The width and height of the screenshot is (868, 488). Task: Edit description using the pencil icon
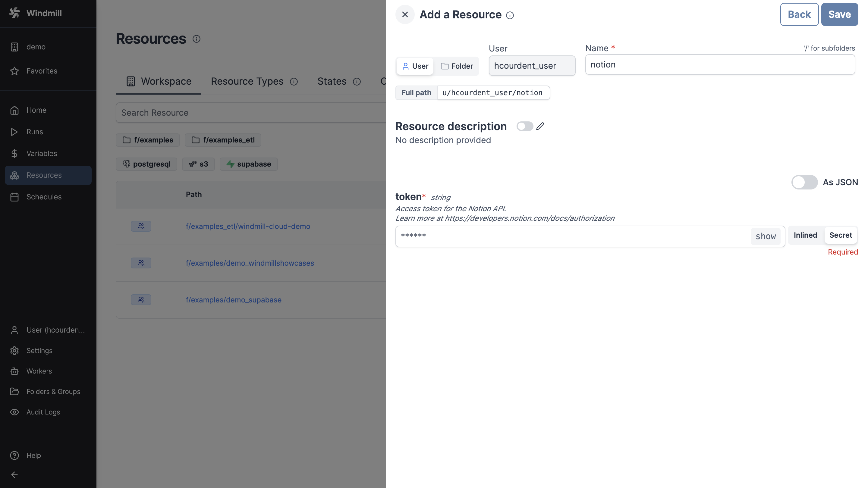pos(540,126)
